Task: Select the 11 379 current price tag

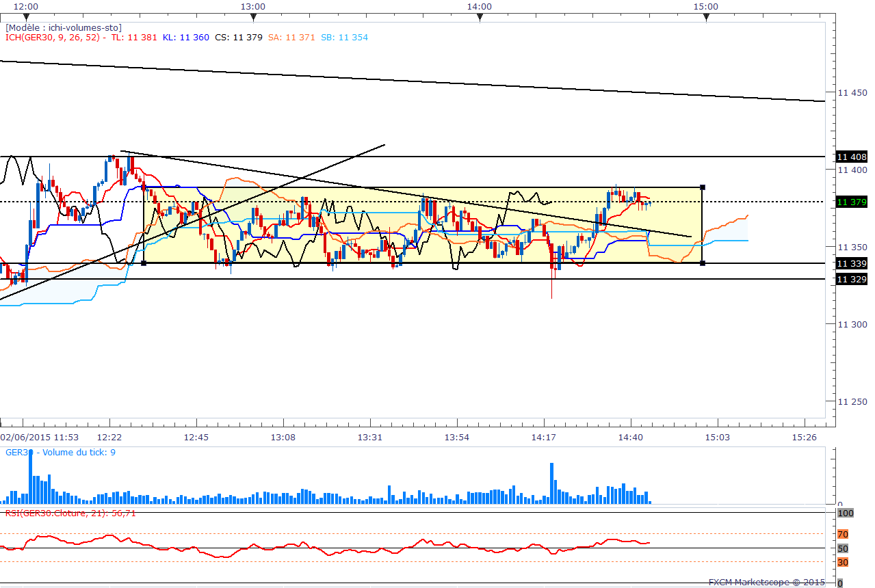Action: click(852, 202)
